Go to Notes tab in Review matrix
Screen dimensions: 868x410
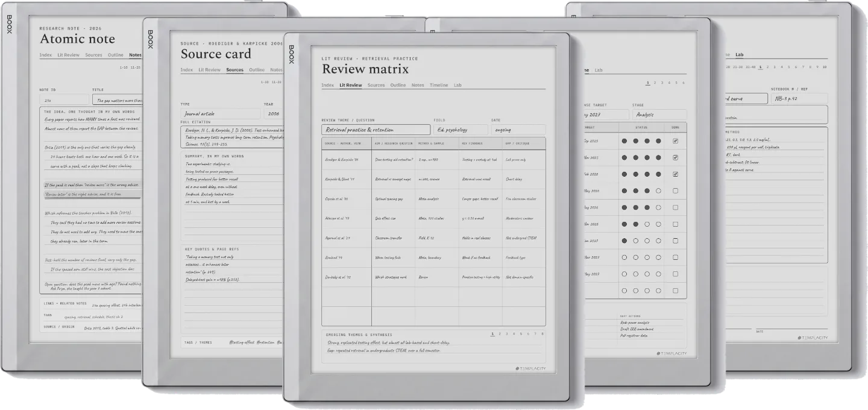pyautogui.click(x=418, y=85)
